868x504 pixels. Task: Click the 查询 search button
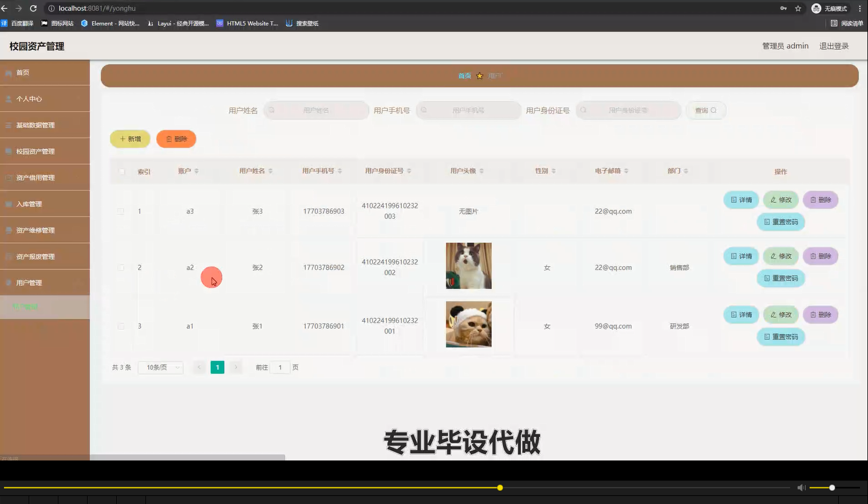point(706,110)
